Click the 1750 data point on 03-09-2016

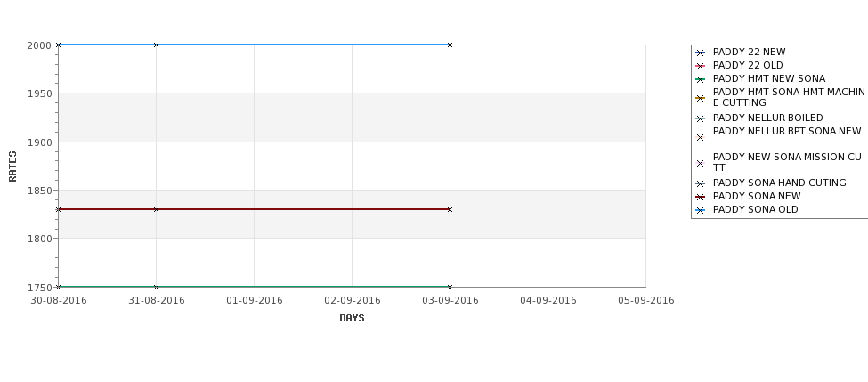450,287
